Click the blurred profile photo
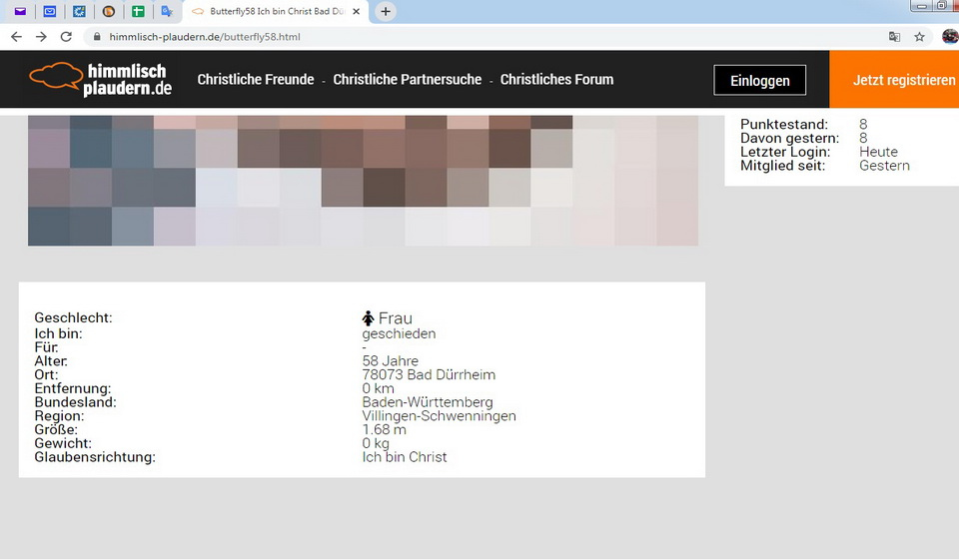 point(363,180)
